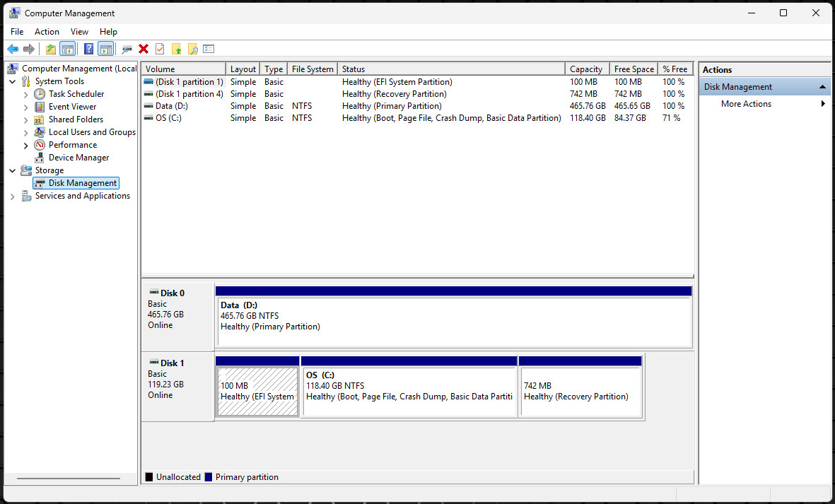835x504 pixels.
Task: Sort by the Layout column header
Action: pos(243,69)
